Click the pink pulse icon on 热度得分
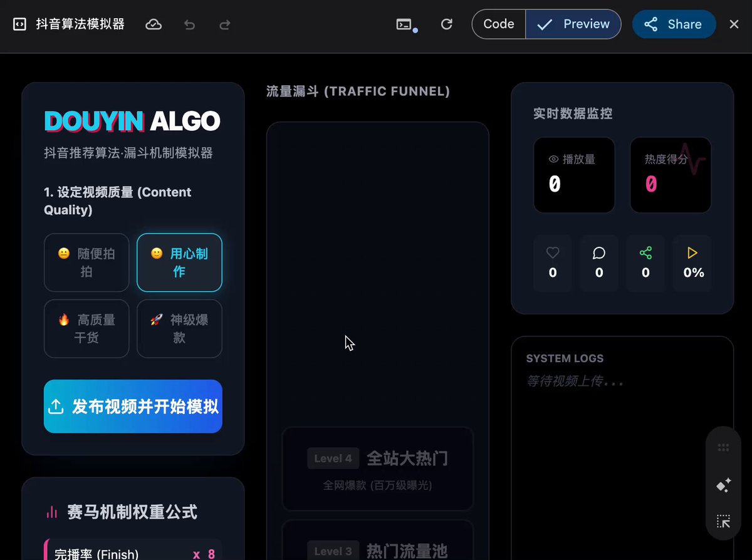 tap(693, 158)
